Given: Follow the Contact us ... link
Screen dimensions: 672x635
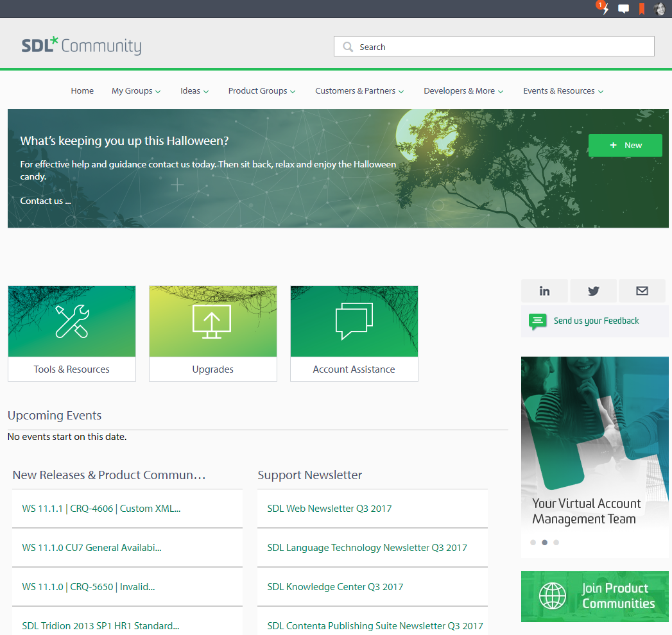Looking at the screenshot, I should tap(46, 201).
